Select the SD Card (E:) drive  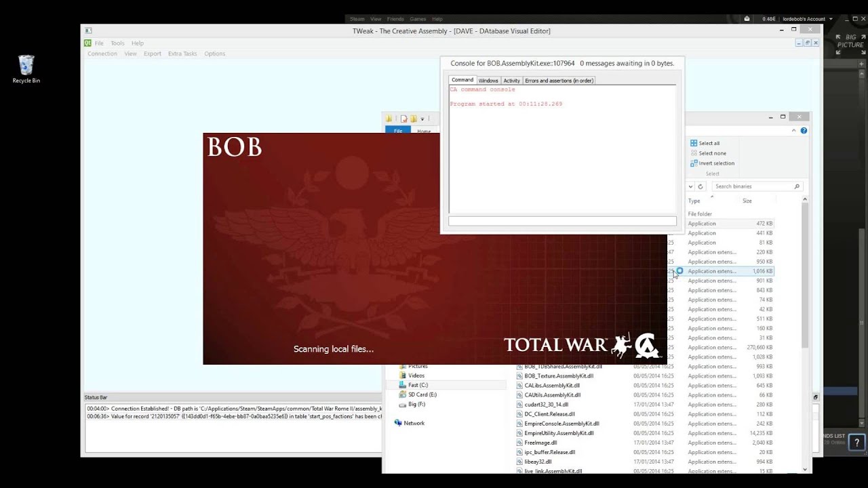click(x=422, y=394)
